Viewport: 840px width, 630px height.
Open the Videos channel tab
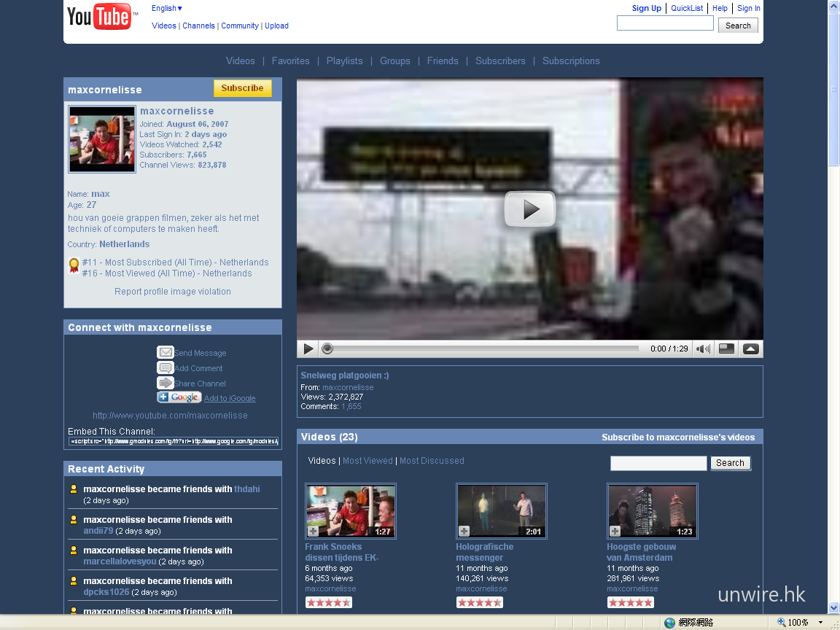click(x=241, y=61)
